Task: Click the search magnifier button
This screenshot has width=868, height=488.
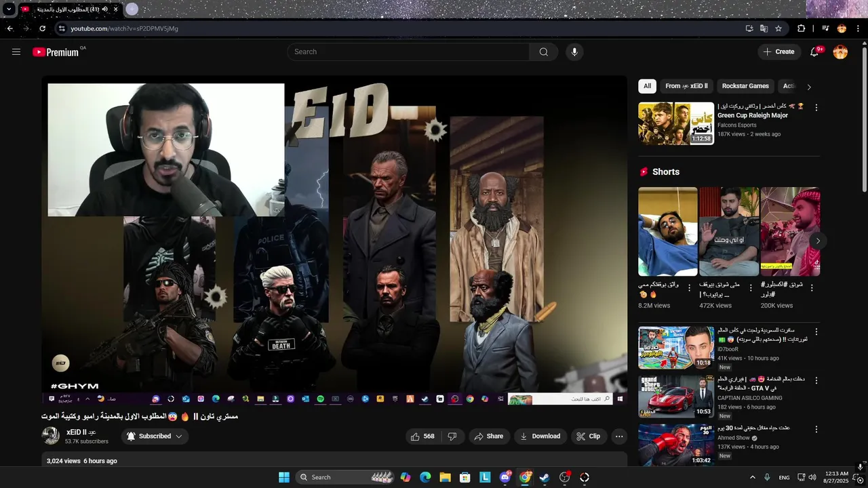Action: click(x=544, y=52)
